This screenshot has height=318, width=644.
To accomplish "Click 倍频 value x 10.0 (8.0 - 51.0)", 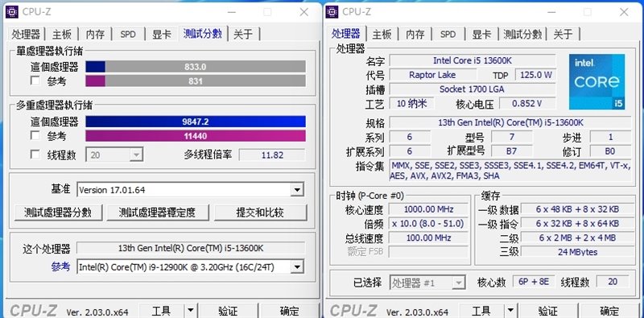I will [x=428, y=224].
